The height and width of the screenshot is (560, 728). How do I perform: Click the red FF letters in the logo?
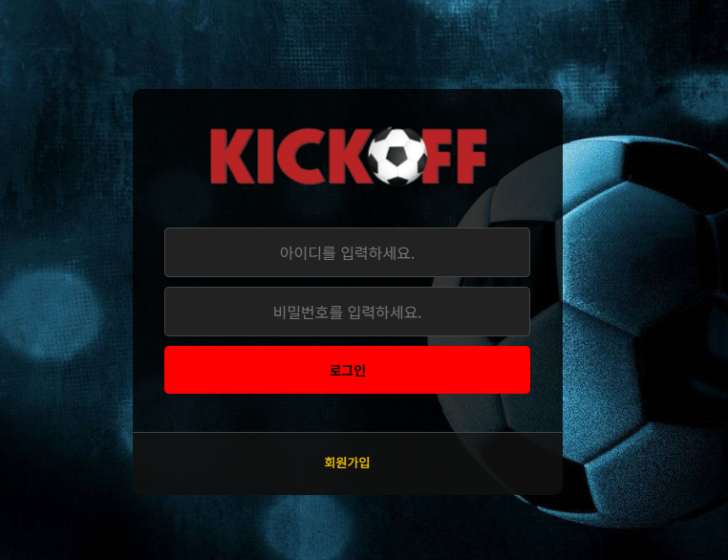tap(456, 157)
